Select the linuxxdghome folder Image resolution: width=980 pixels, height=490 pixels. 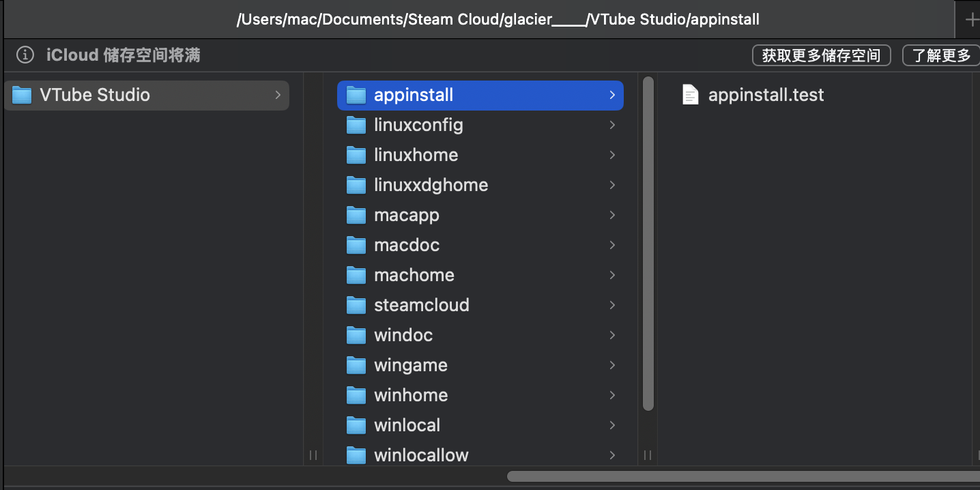click(431, 185)
